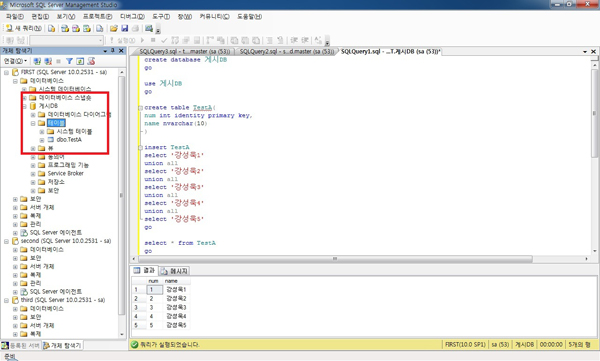The width and height of the screenshot is (600, 361).
Task: Open the Object Explorer window position dropdown arrow
Action: pyautogui.click(x=105, y=51)
